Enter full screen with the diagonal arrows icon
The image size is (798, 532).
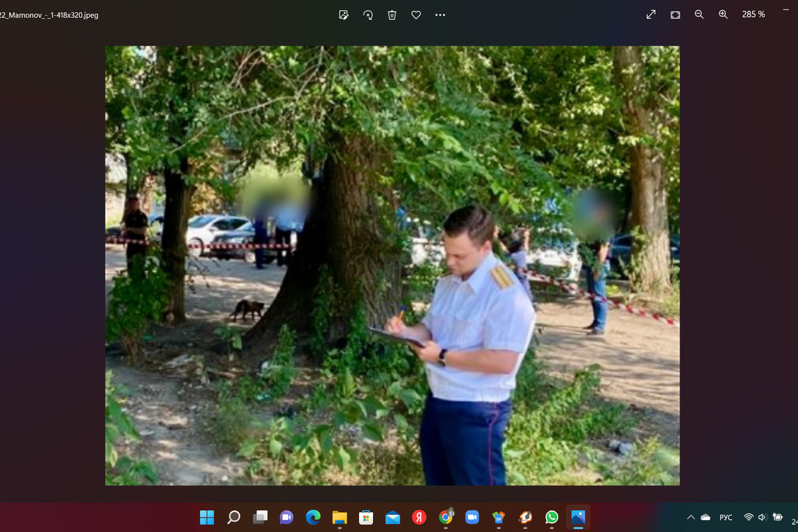(651, 15)
